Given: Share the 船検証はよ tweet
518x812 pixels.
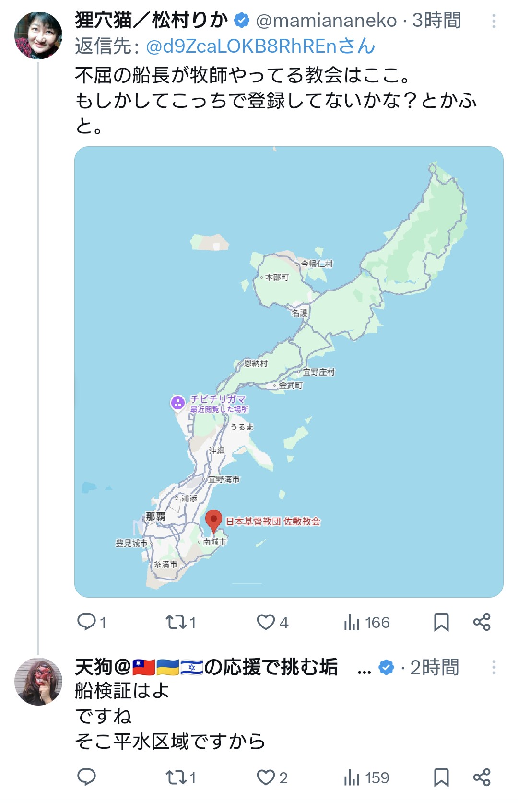Looking at the screenshot, I should click(482, 777).
